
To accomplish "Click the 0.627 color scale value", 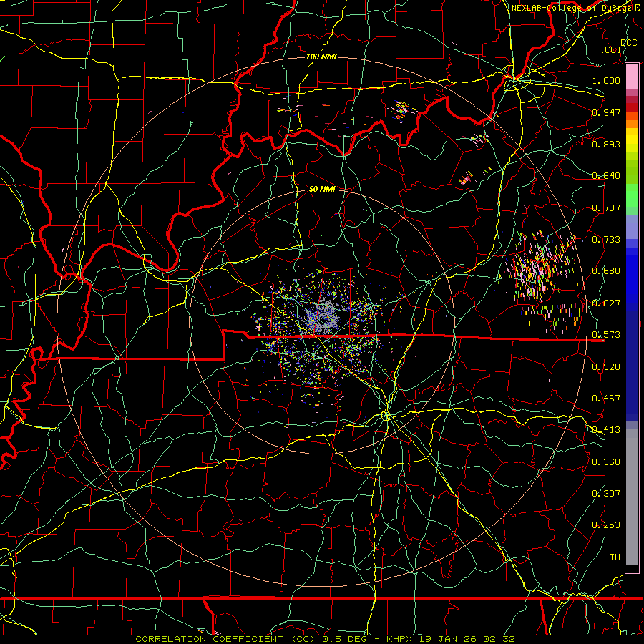I will (606, 303).
